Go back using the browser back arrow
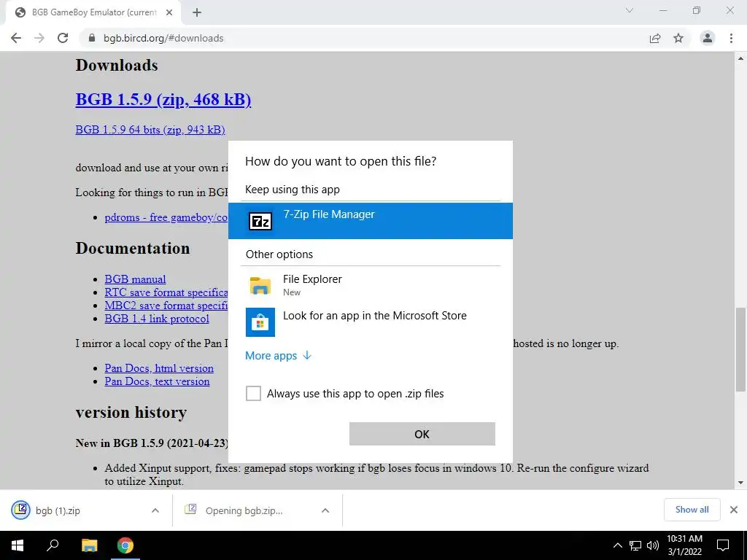 (x=16, y=38)
